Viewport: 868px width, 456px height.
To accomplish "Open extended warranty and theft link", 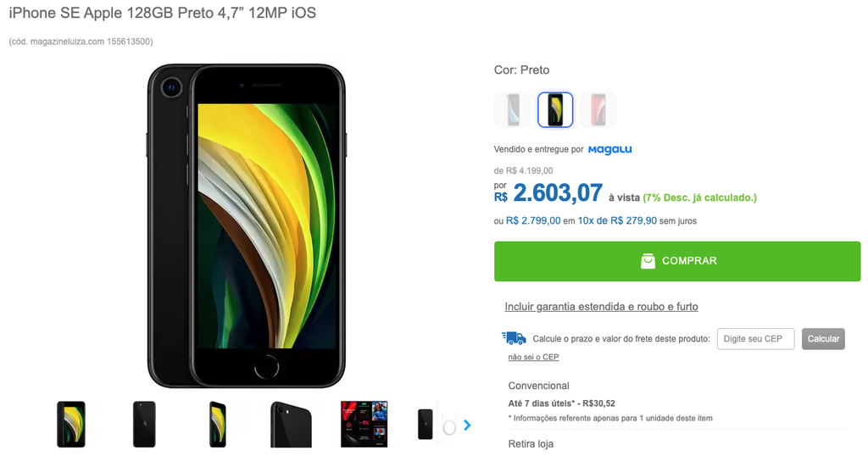I will click(x=601, y=307).
